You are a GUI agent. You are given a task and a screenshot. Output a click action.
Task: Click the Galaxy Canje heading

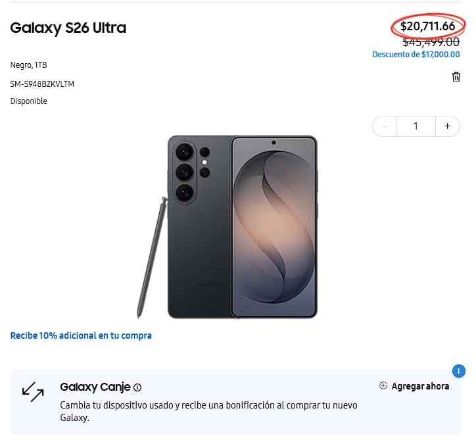point(95,387)
